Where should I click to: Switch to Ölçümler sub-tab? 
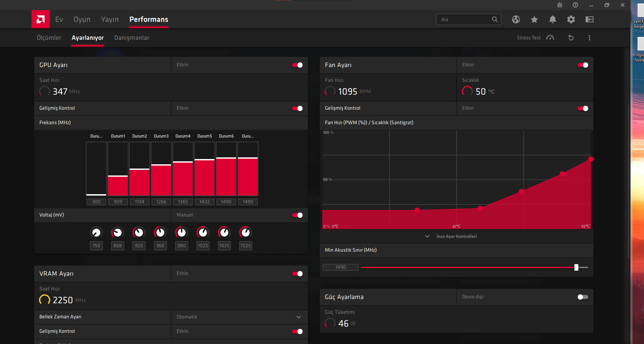(x=49, y=38)
